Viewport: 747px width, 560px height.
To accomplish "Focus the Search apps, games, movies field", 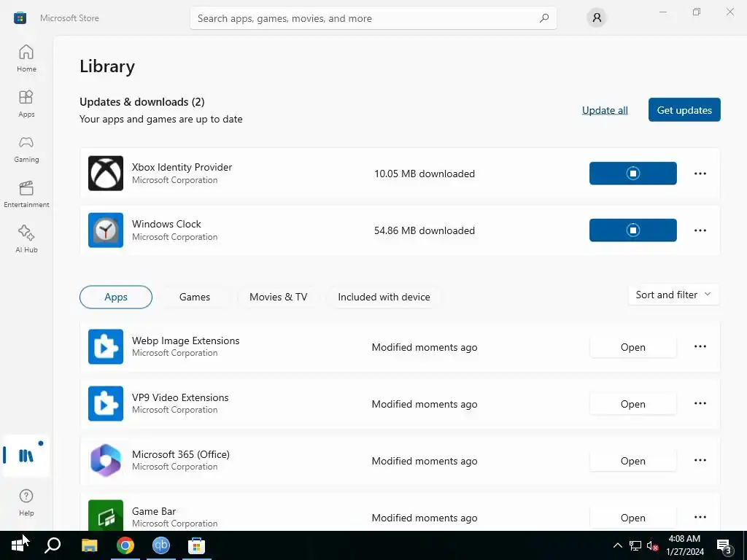I will (x=373, y=18).
